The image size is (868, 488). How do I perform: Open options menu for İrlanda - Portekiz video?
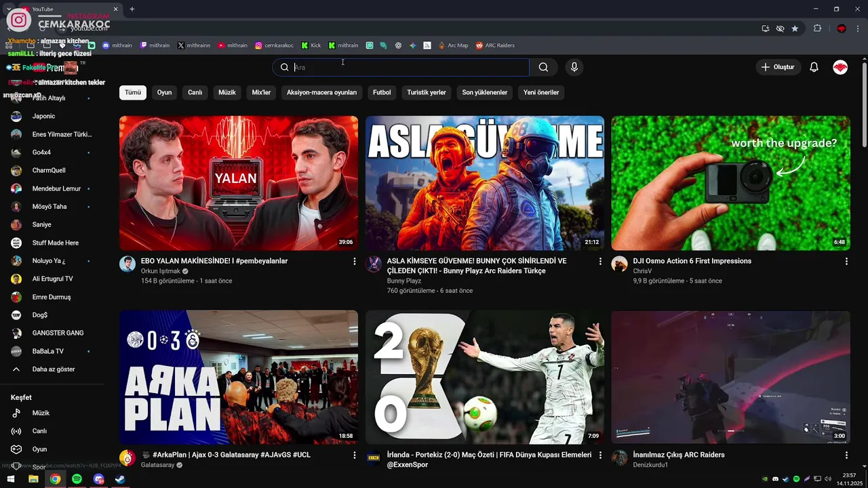coord(600,455)
